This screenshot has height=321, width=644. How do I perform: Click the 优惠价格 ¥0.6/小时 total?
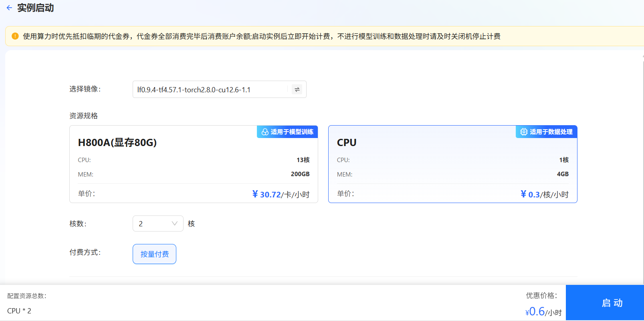point(543,311)
